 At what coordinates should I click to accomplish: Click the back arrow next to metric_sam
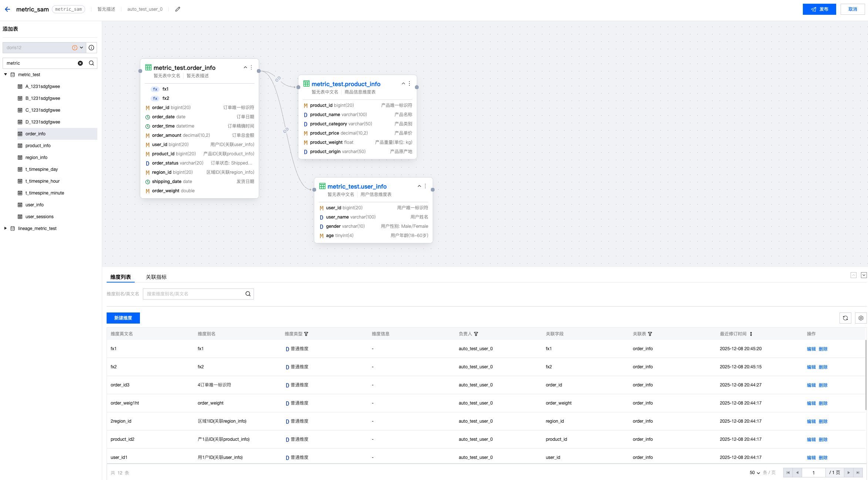7,9
